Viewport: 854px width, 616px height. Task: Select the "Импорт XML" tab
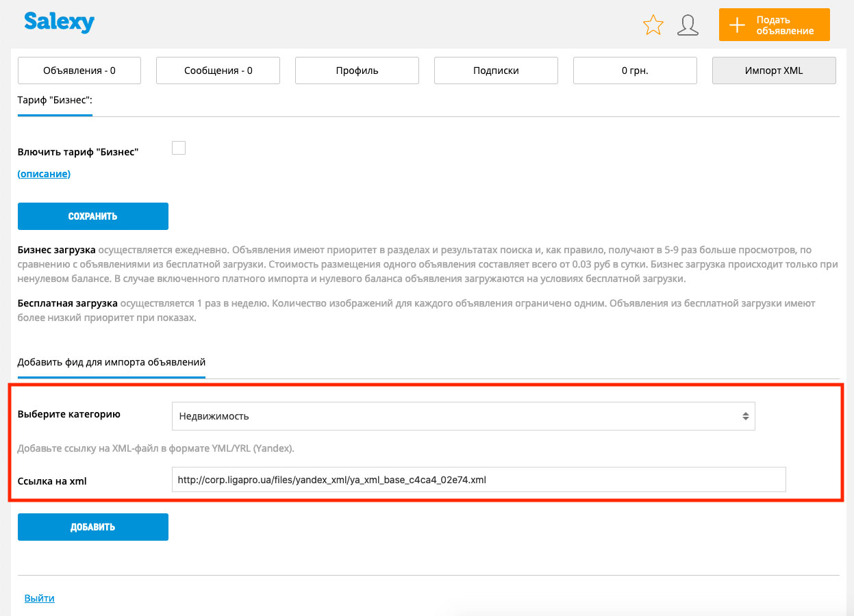[774, 70]
